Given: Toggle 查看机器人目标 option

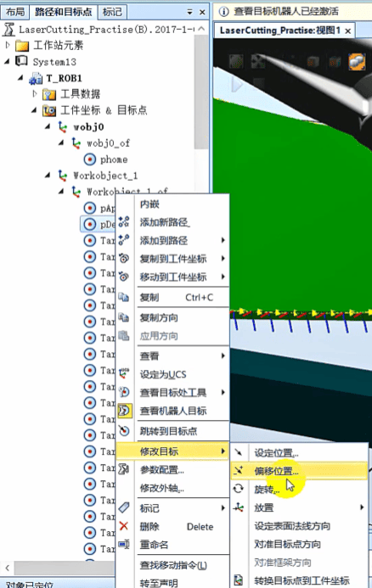Looking at the screenshot, I should tap(172, 411).
